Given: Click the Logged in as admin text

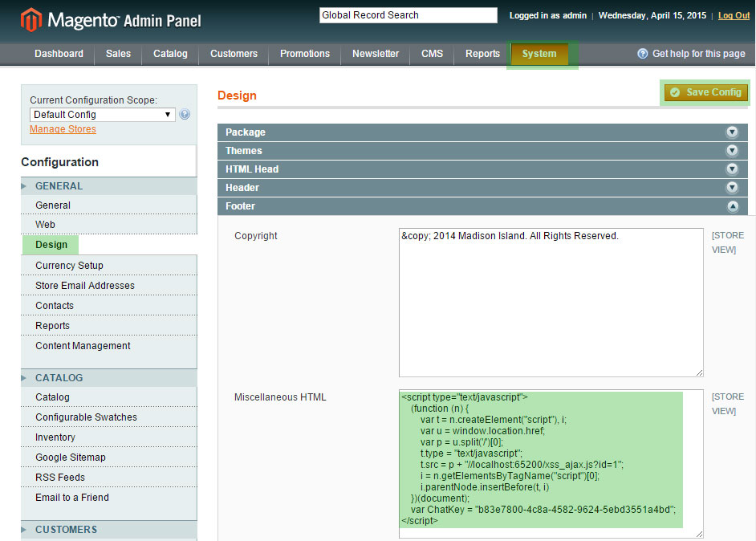Looking at the screenshot, I should coord(547,15).
